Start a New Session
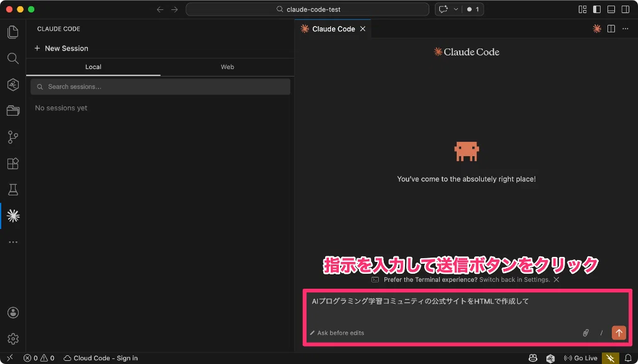 tap(61, 49)
